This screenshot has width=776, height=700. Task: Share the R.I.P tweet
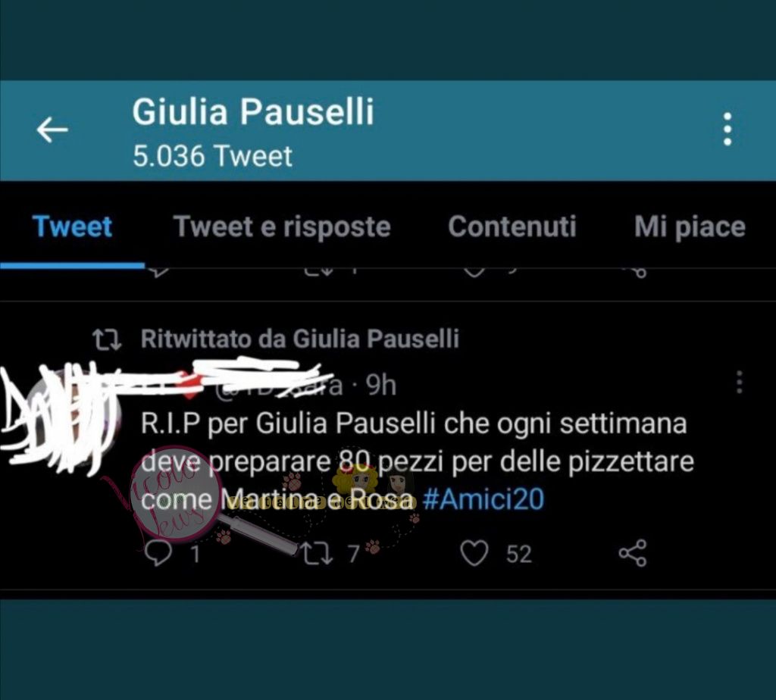click(633, 552)
